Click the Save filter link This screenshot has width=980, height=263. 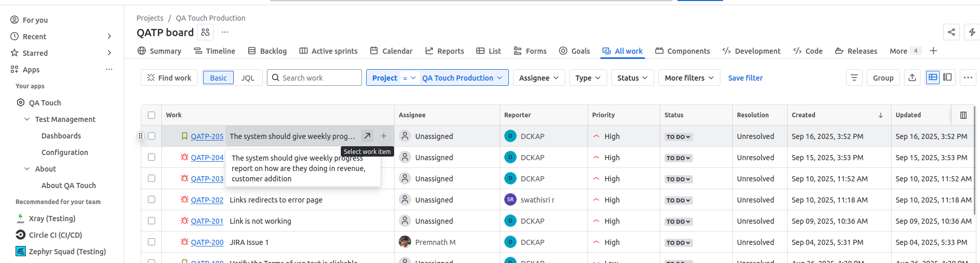[745, 78]
